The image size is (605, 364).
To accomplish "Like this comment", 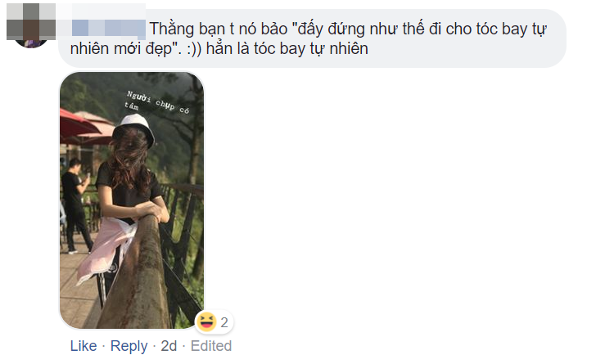I will click(x=84, y=346).
